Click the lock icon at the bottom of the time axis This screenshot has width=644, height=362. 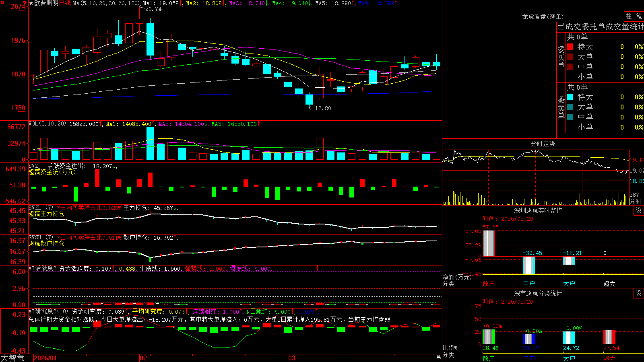point(439,357)
